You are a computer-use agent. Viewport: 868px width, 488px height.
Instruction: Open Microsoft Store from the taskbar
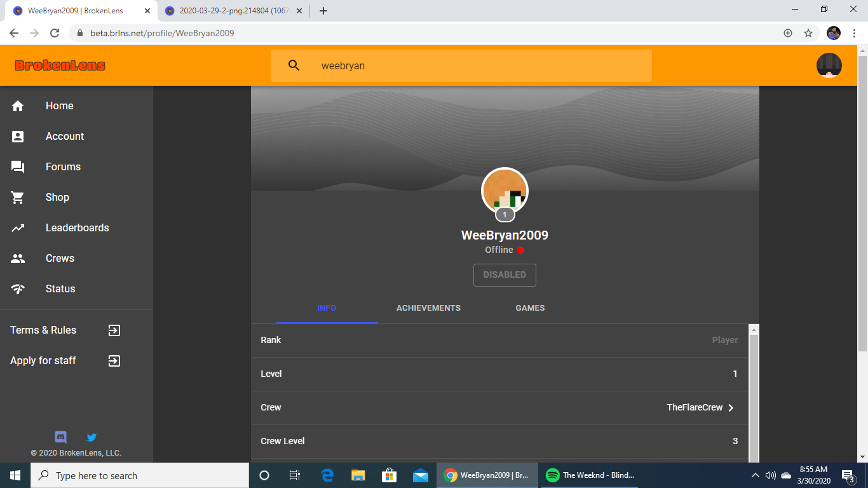(389, 475)
